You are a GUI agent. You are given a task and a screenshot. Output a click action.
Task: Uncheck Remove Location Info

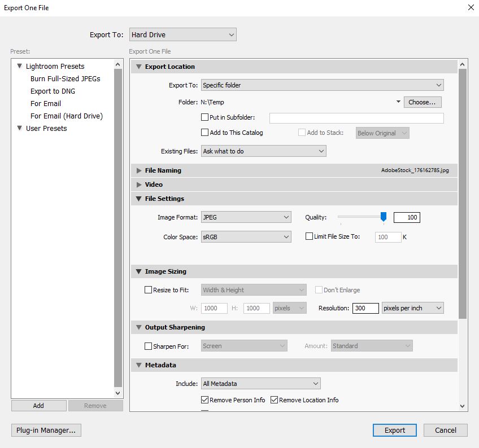point(275,400)
